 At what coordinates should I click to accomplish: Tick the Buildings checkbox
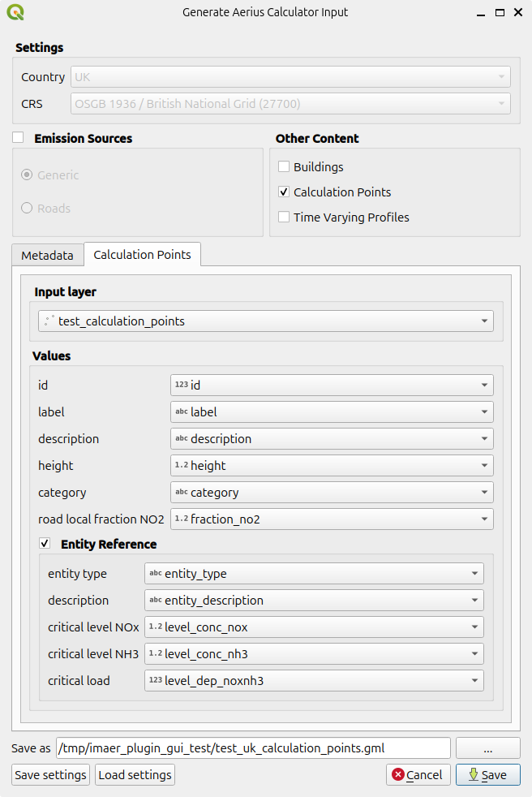click(284, 167)
